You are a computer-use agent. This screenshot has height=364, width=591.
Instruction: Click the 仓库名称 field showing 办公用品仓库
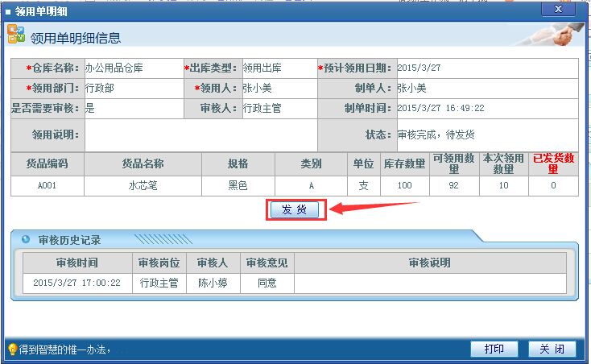[x=133, y=68]
